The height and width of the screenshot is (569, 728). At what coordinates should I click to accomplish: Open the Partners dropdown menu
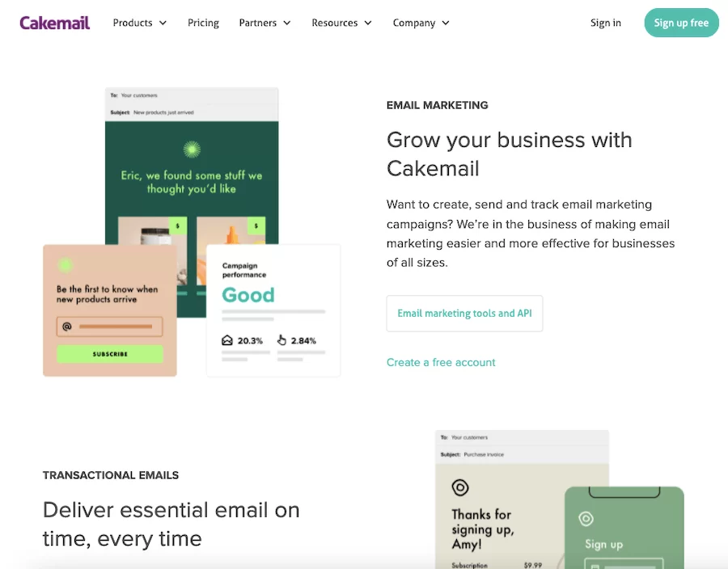tap(265, 23)
